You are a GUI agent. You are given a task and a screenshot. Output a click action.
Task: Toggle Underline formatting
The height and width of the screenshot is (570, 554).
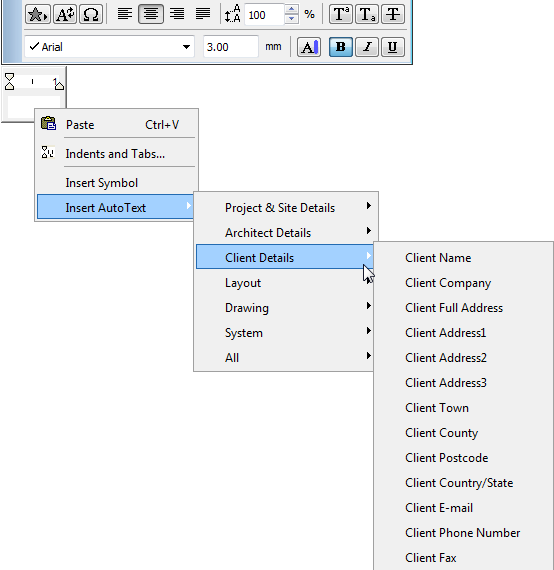393,47
